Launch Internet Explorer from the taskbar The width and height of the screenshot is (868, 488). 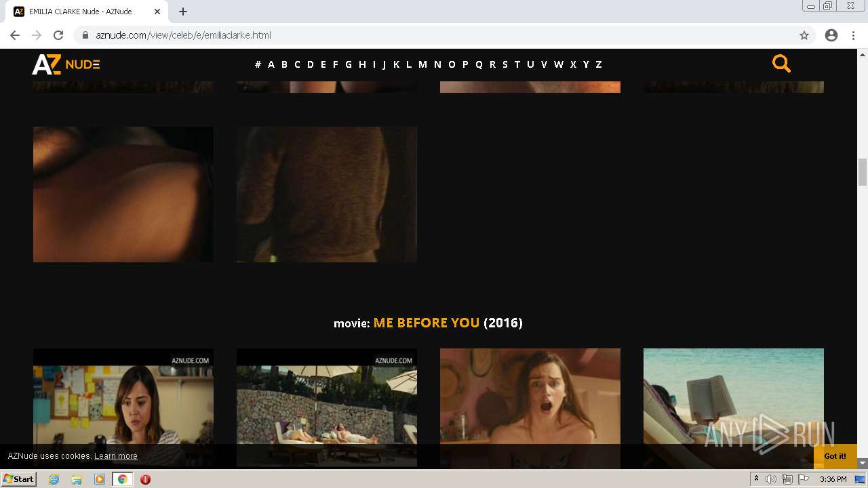[54, 479]
